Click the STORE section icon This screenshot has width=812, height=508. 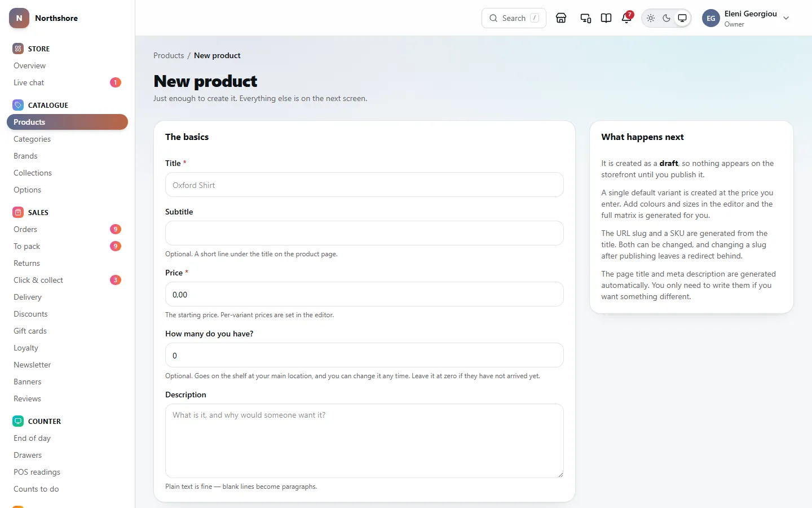click(18, 49)
